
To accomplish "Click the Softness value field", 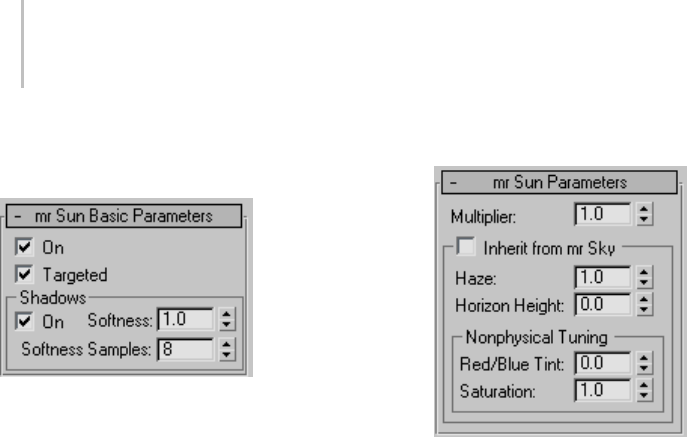I will tap(185, 319).
